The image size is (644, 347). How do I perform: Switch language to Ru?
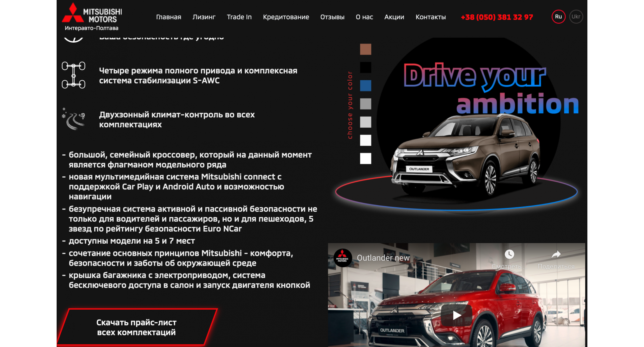pos(558,16)
